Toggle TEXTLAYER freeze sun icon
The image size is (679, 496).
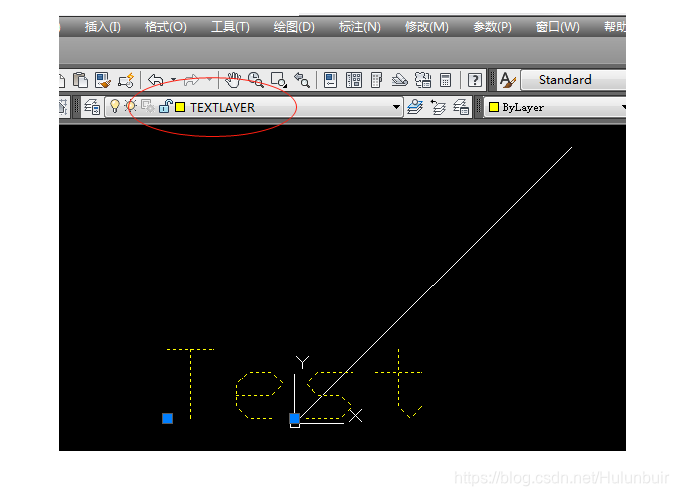[x=130, y=107]
